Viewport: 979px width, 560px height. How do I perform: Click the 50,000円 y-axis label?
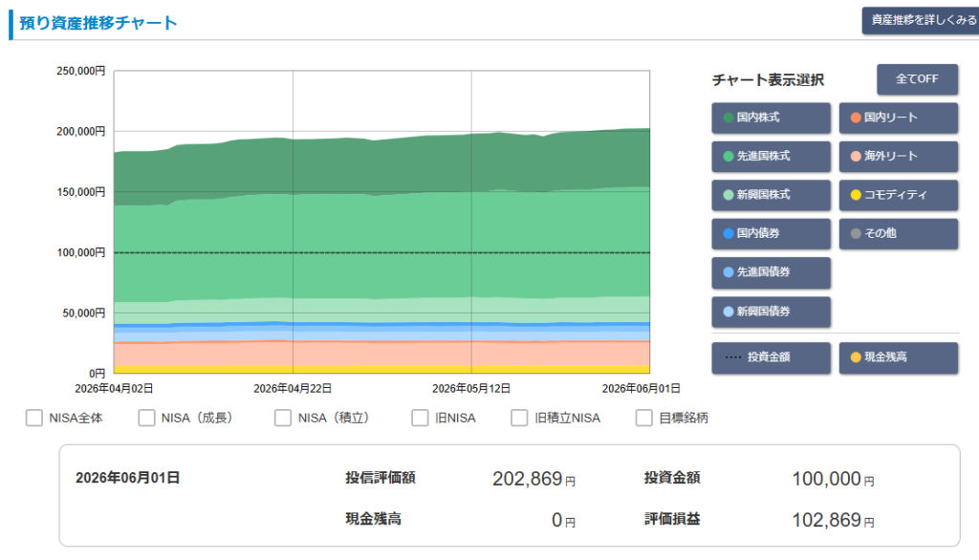[83, 313]
